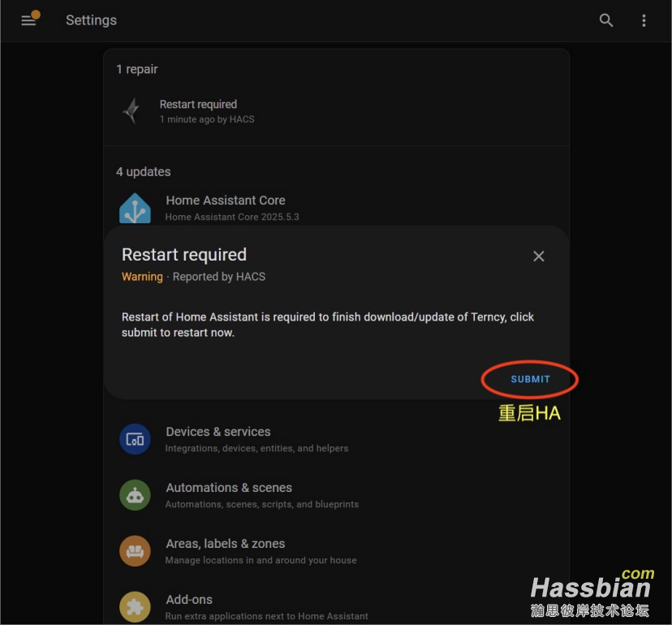
Task: Click SUBMIT to restart Home Assistant
Action: (530, 379)
